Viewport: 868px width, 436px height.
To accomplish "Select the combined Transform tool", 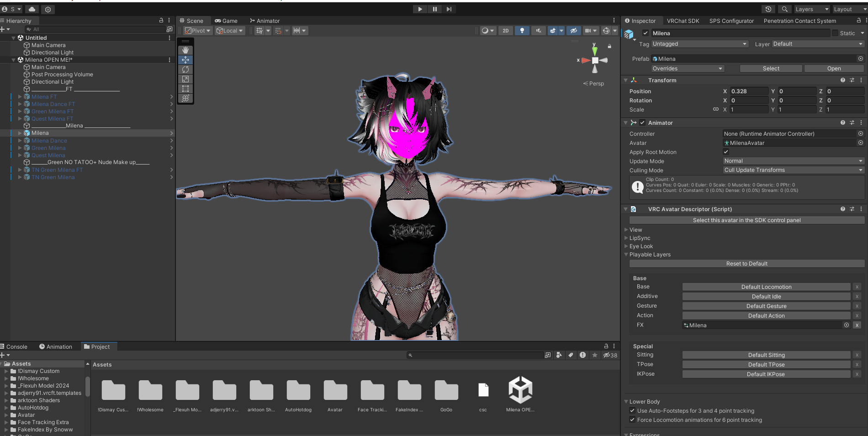I will coord(185,98).
